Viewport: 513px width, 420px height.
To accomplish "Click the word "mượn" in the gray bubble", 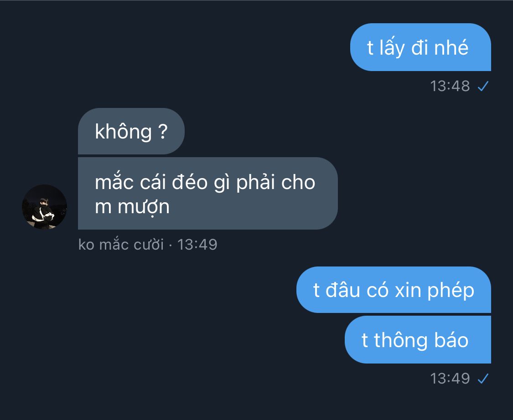I will 144,207.
